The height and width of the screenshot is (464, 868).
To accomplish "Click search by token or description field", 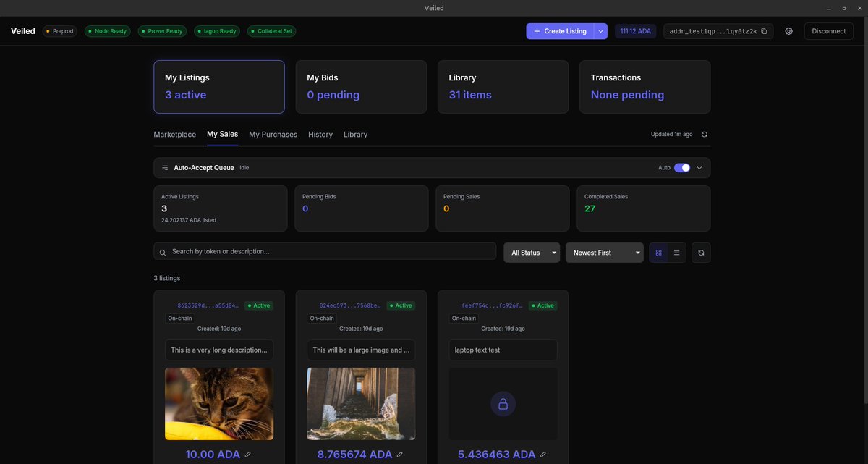I will [x=325, y=251].
